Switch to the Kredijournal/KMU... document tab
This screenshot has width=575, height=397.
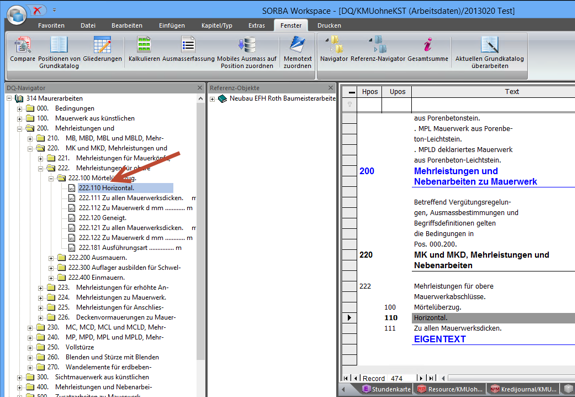[x=524, y=389]
